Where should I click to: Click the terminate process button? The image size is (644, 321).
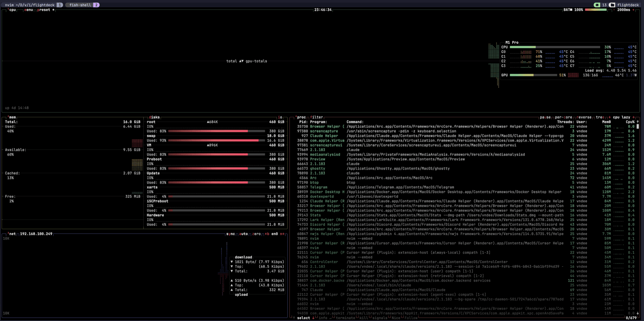click(x=345, y=318)
